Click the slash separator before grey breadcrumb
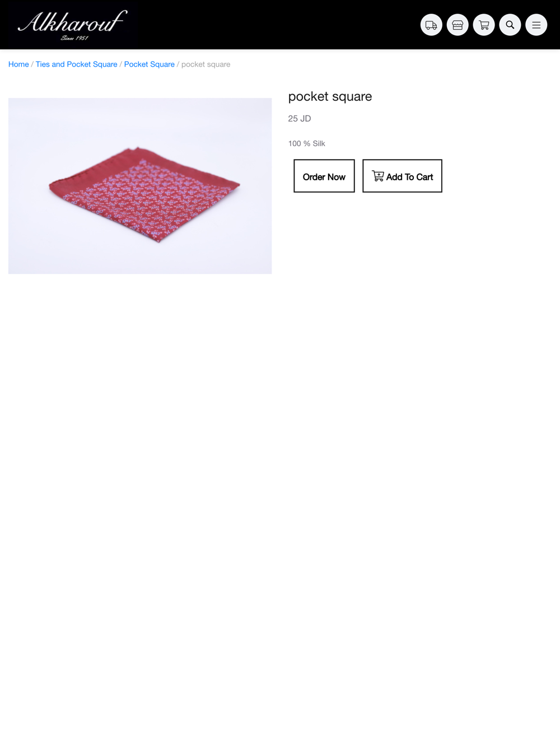This screenshot has width=560, height=747. click(178, 64)
